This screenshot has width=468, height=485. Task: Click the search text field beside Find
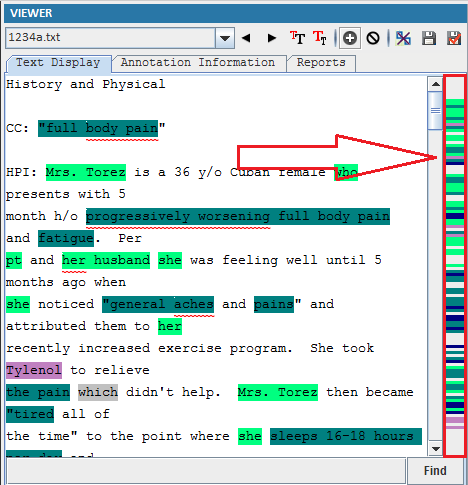click(x=206, y=471)
